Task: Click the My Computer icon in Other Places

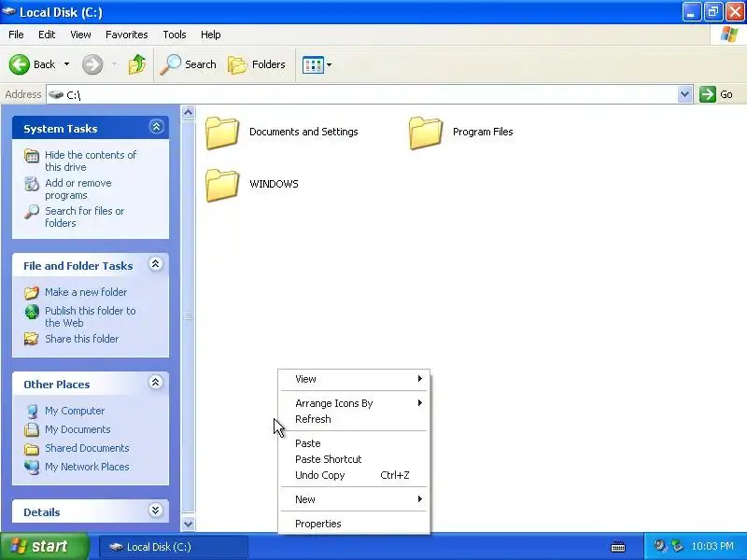Action: [32, 411]
